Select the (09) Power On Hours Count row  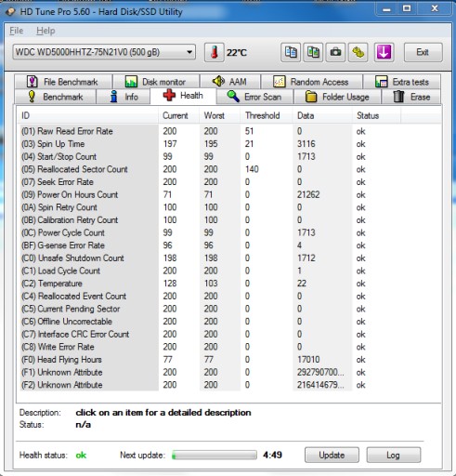pyautogui.click(x=229, y=194)
